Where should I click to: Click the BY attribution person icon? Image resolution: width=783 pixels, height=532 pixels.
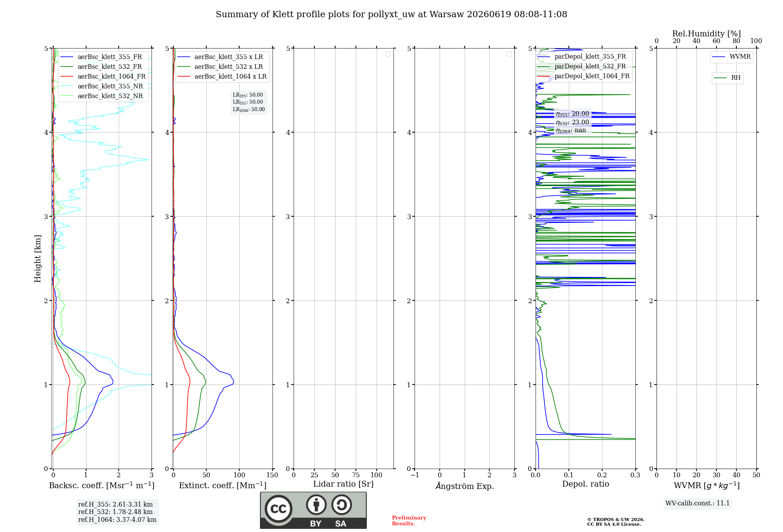pyautogui.click(x=316, y=505)
